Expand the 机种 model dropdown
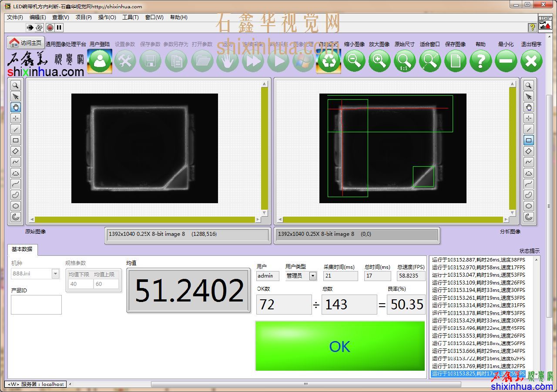Viewport: 557px width, 392px height. point(55,274)
